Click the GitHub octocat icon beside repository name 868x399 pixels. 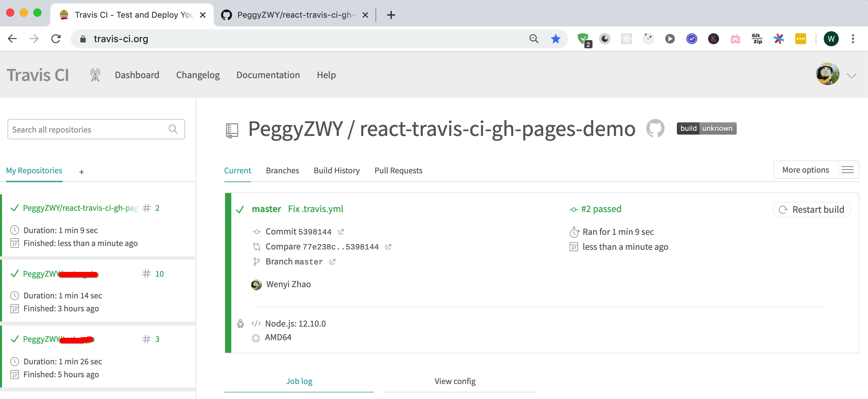click(x=655, y=128)
